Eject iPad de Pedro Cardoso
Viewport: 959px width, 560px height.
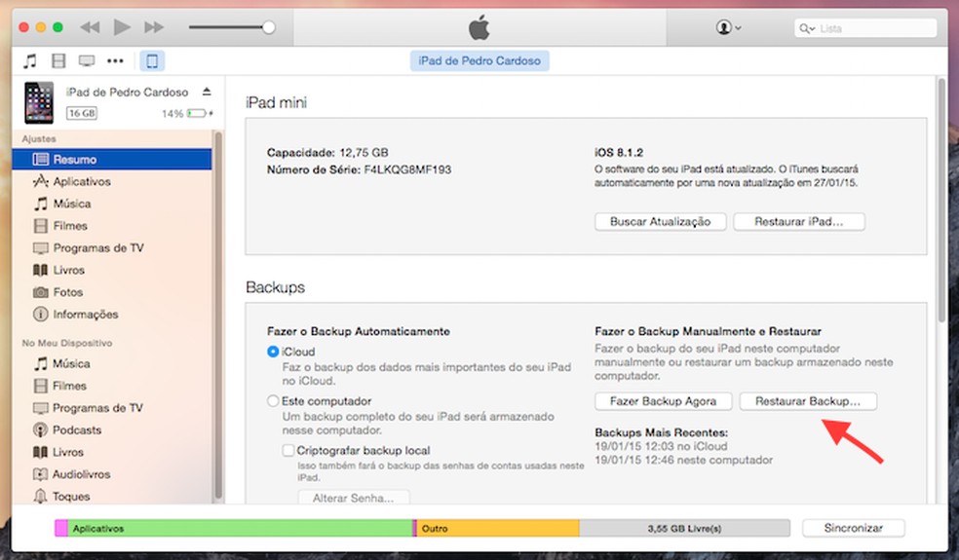point(207,92)
